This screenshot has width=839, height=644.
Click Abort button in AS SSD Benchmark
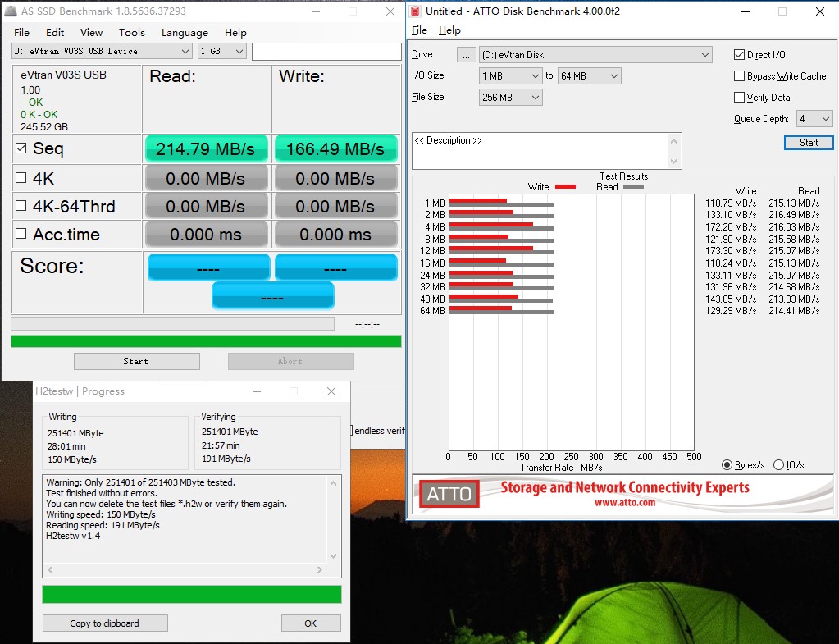pyautogui.click(x=290, y=361)
